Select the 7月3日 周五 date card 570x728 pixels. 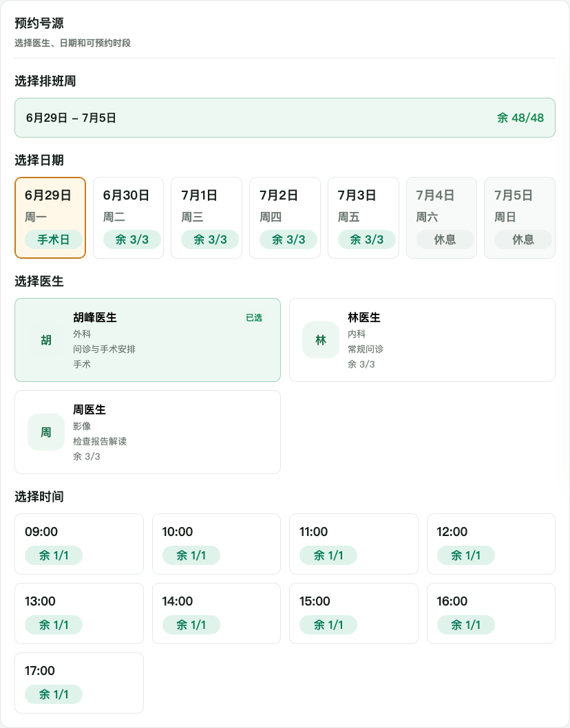pyautogui.click(x=363, y=217)
